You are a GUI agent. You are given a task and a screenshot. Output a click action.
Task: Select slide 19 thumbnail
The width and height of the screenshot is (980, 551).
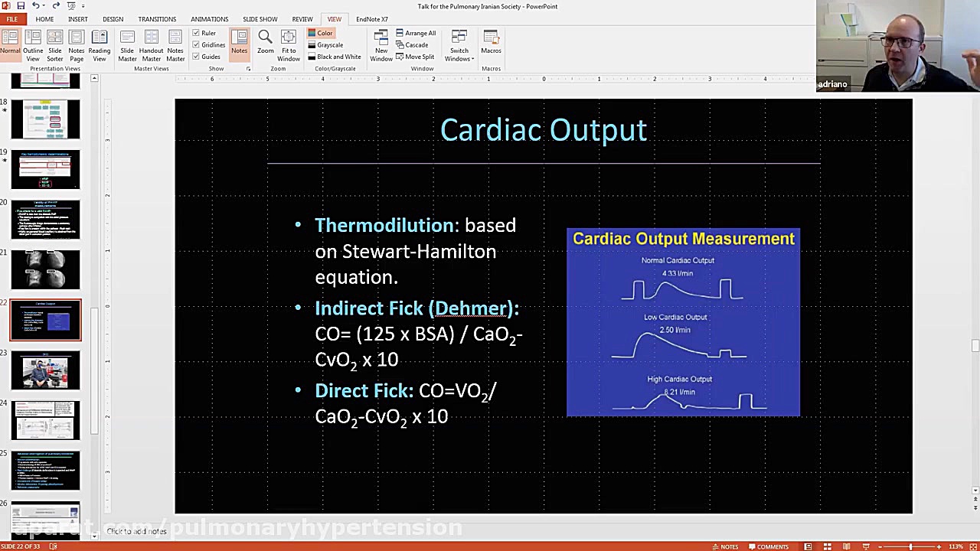click(x=45, y=169)
